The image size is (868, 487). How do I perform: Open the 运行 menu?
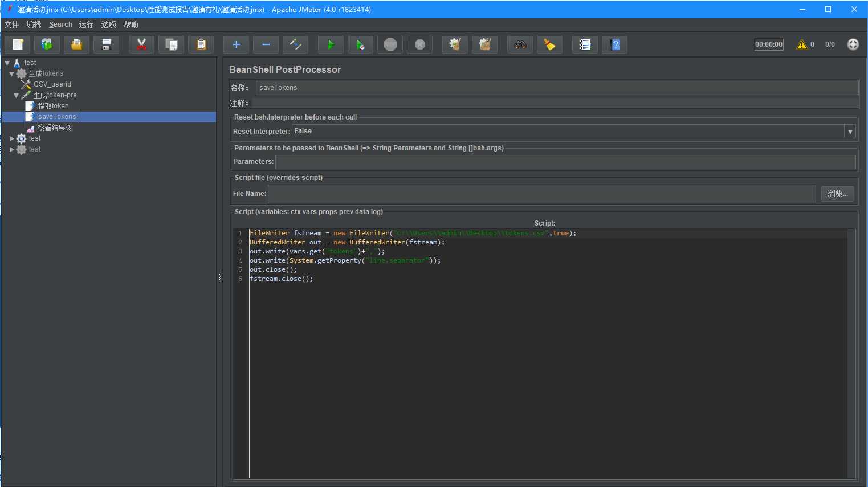pos(86,24)
